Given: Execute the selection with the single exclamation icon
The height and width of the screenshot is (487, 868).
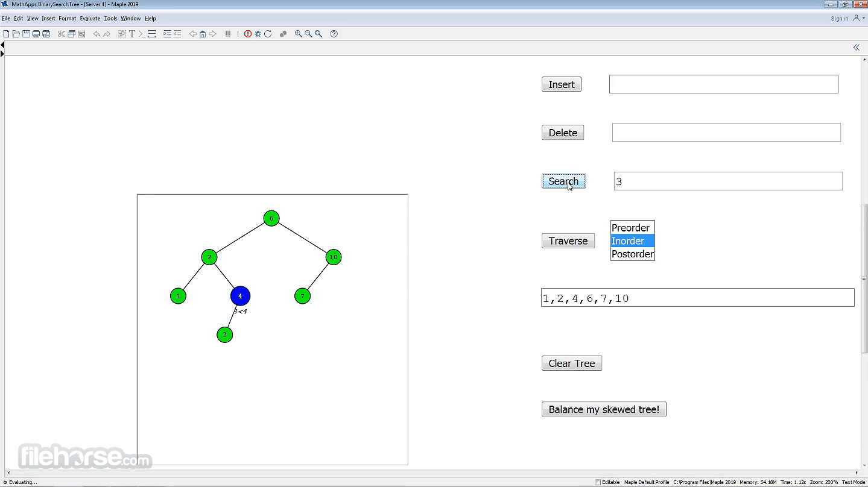Looking at the screenshot, I should point(238,34).
